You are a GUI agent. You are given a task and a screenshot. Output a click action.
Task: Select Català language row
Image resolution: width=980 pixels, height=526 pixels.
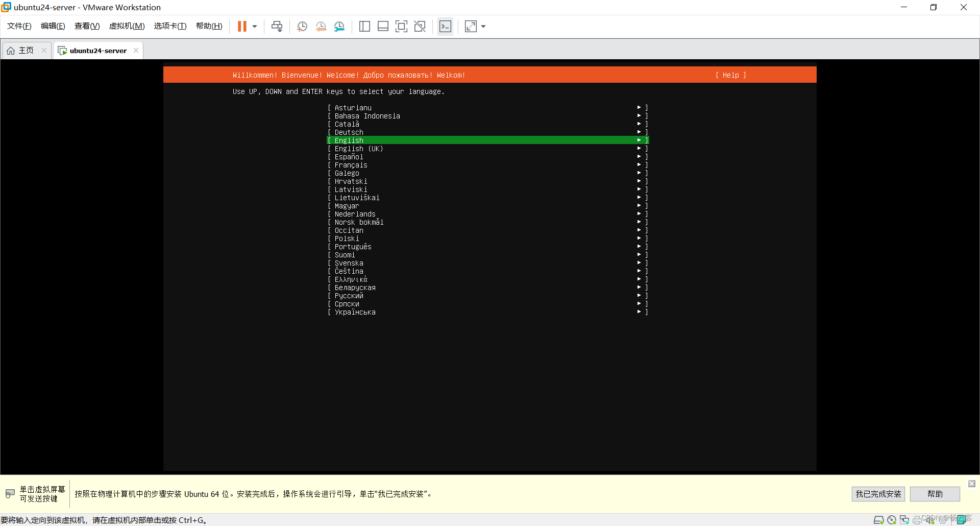[487, 124]
